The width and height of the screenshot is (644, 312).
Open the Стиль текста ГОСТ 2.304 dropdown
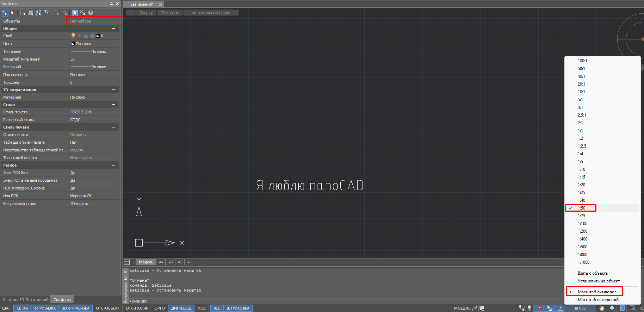click(x=94, y=112)
